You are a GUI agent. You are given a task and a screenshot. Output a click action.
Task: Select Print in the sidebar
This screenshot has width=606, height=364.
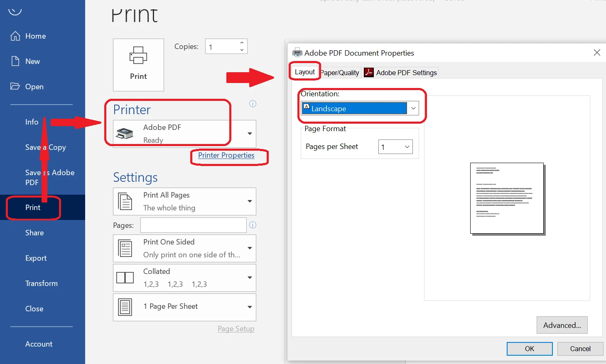33,208
